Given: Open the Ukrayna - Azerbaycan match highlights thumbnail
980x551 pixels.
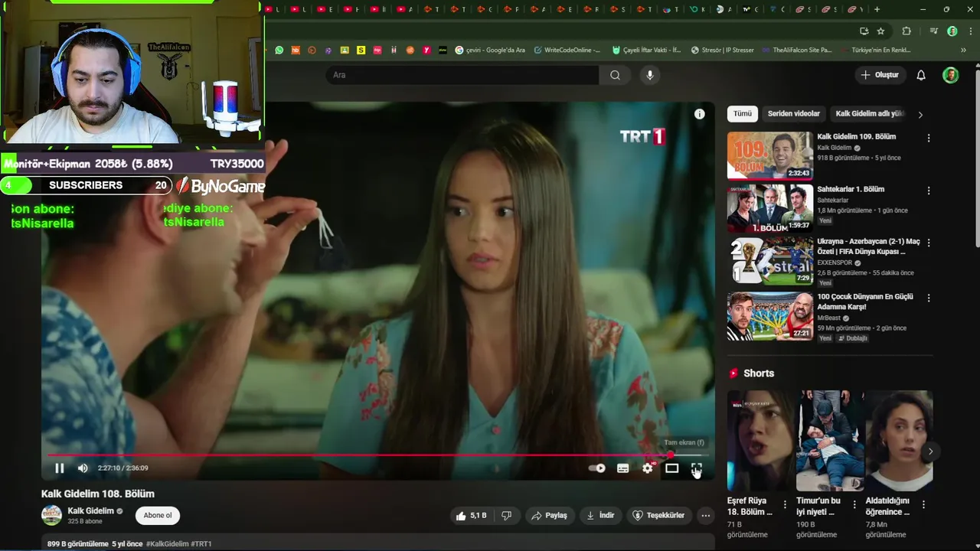Looking at the screenshot, I should (769, 260).
